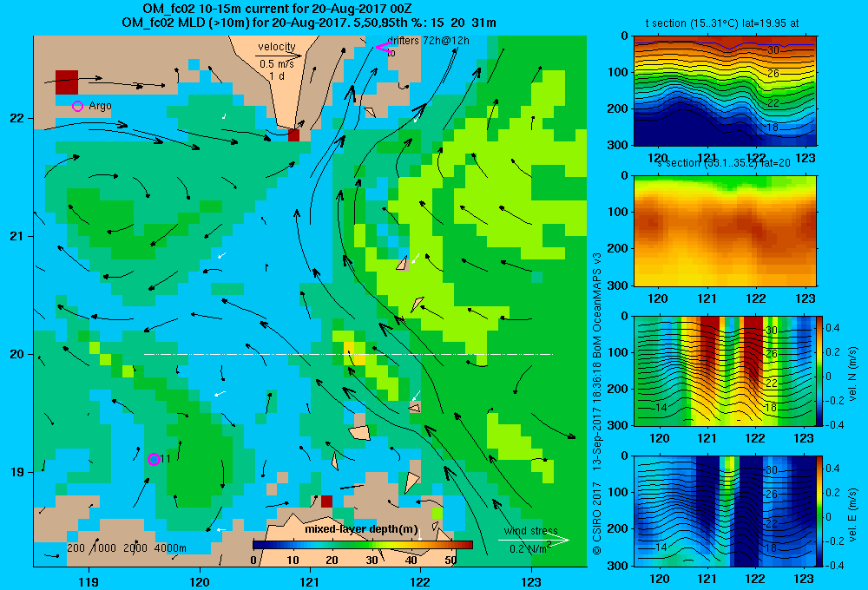Click the mixed-layer depth color bar

coord(363,545)
